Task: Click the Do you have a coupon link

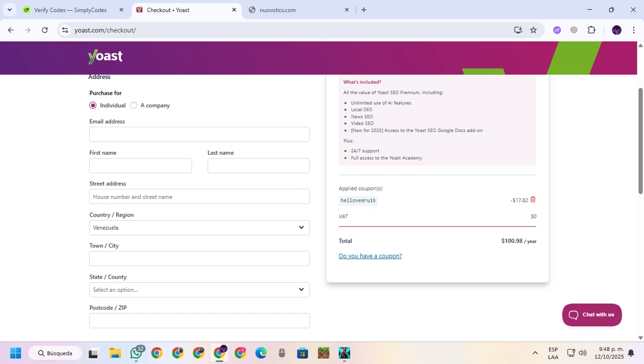Action: [x=370, y=256]
